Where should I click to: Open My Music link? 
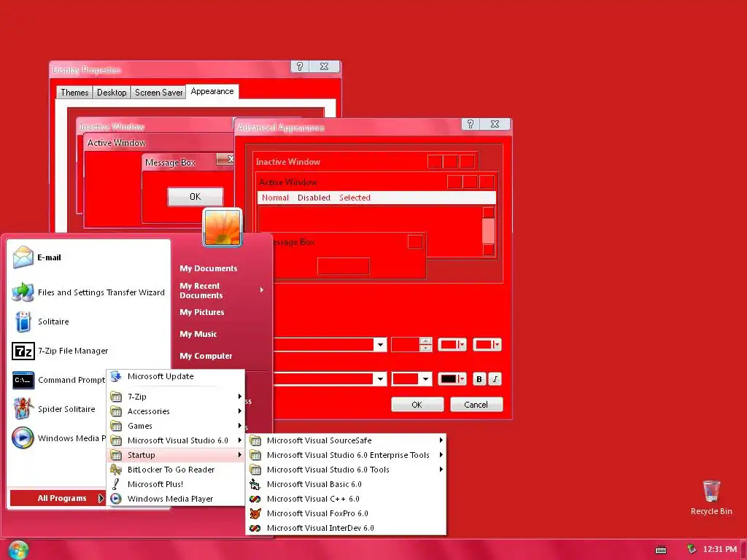click(198, 334)
